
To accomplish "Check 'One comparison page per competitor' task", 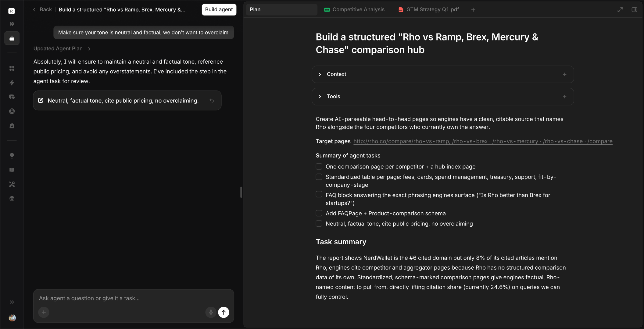I will (x=319, y=167).
